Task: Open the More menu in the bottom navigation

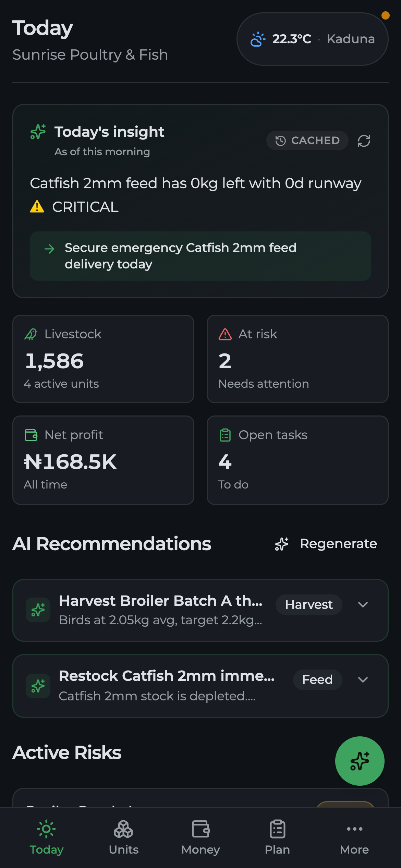Action: tap(354, 837)
